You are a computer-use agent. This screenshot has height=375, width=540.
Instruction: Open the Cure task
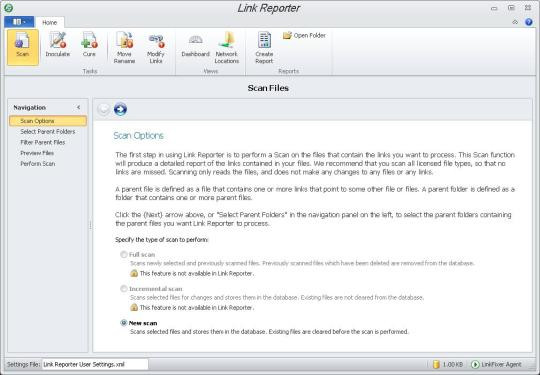click(x=89, y=44)
